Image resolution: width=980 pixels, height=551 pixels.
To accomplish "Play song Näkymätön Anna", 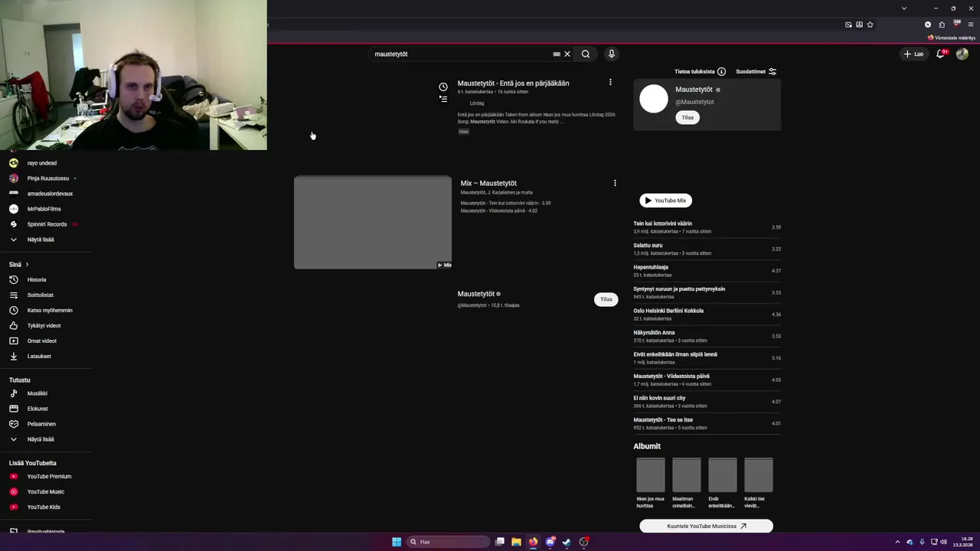I will tap(707, 336).
